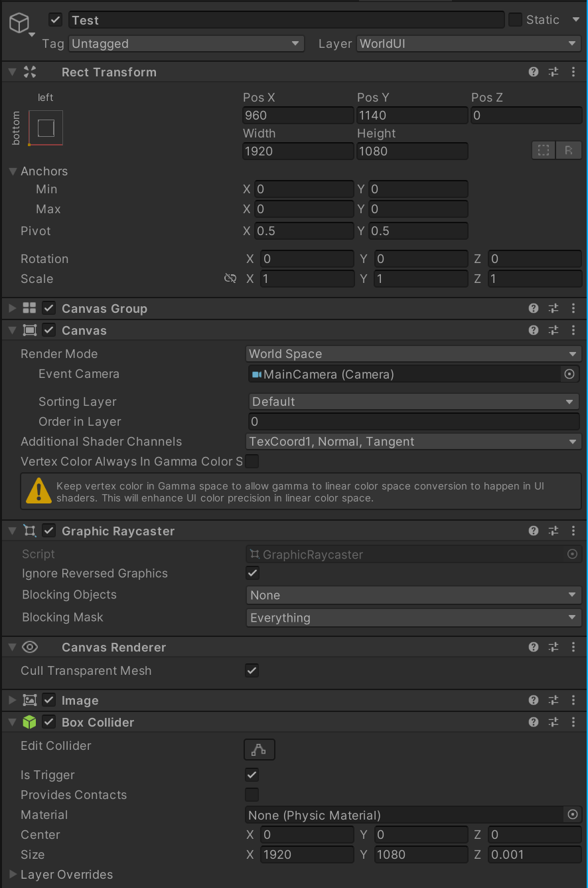Uncheck Cull Transparent Mesh
The height and width of the screenshot is (888, 588).
(x=252, y=670)
